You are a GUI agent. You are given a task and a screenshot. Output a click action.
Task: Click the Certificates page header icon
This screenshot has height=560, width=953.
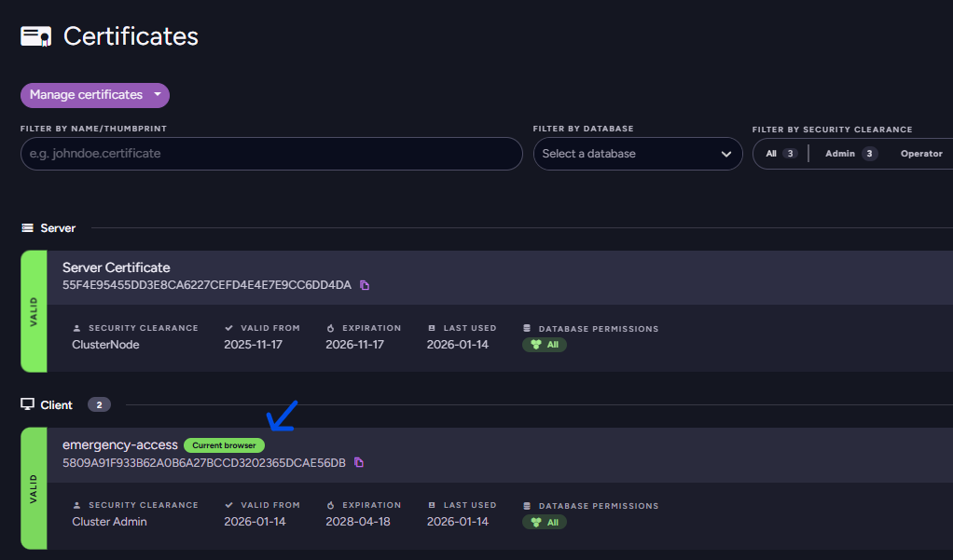coord(35,36)
